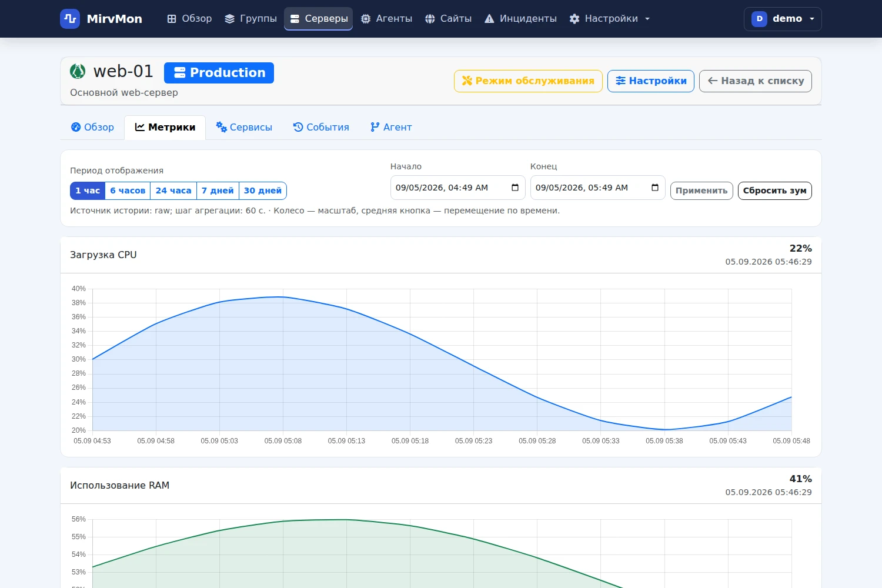Click the Использование RAM heading
Screen dimensions: 882x588
pos(120,485)
